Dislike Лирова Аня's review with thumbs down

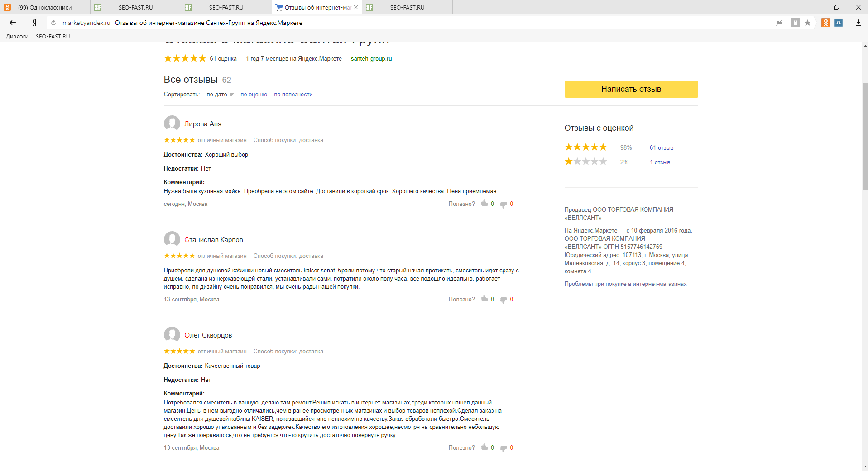504,205
